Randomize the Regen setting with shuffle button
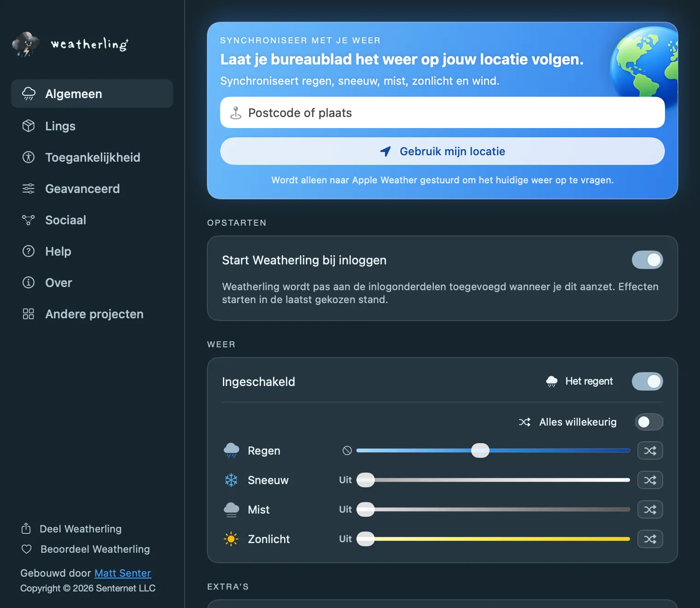 pos(650,450)
